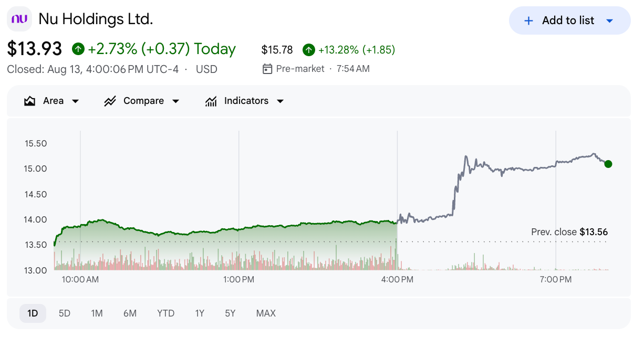
Task: Switch to the YTD range tab
Action: click(165, 313)
